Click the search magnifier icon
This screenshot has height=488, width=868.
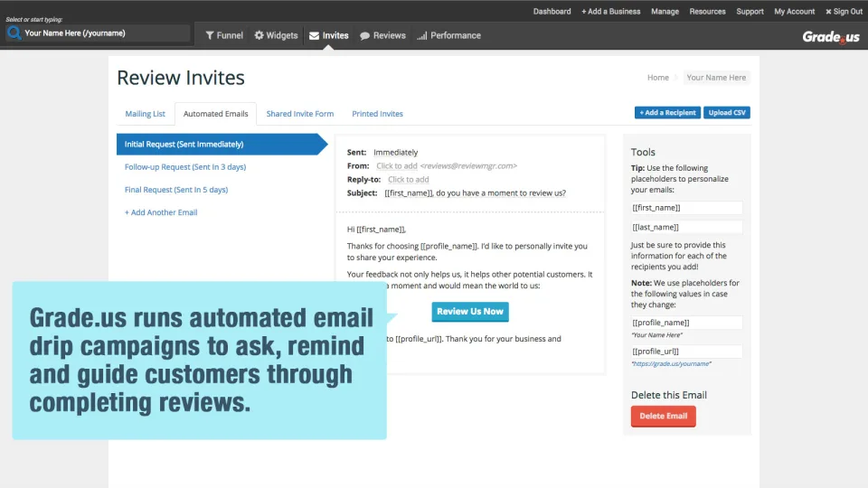(14, 33)
